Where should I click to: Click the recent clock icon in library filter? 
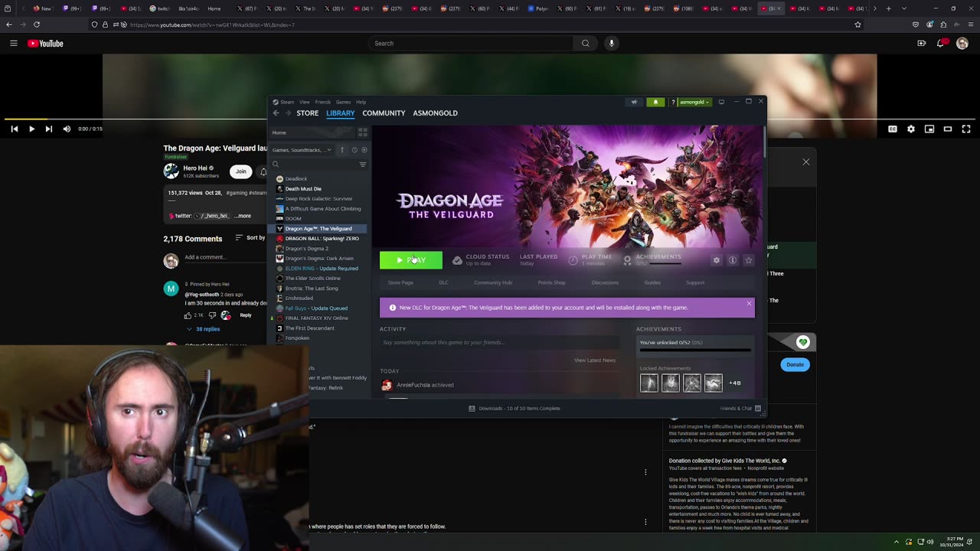pos(354,150)
